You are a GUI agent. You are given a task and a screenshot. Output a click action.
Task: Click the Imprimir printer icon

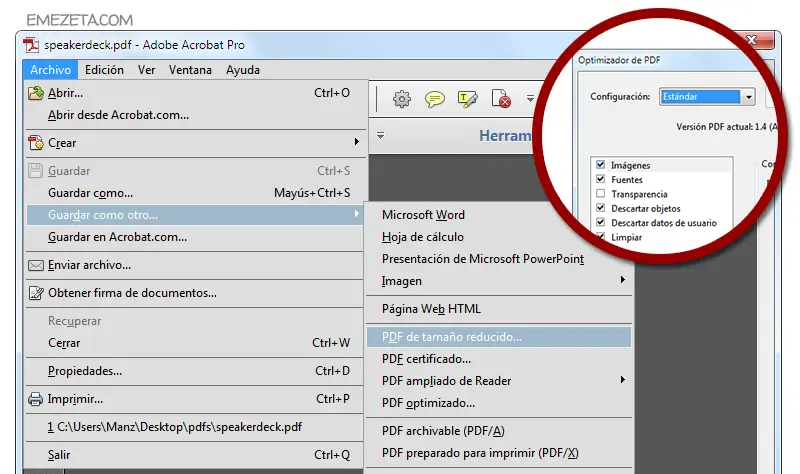point(36,399)
